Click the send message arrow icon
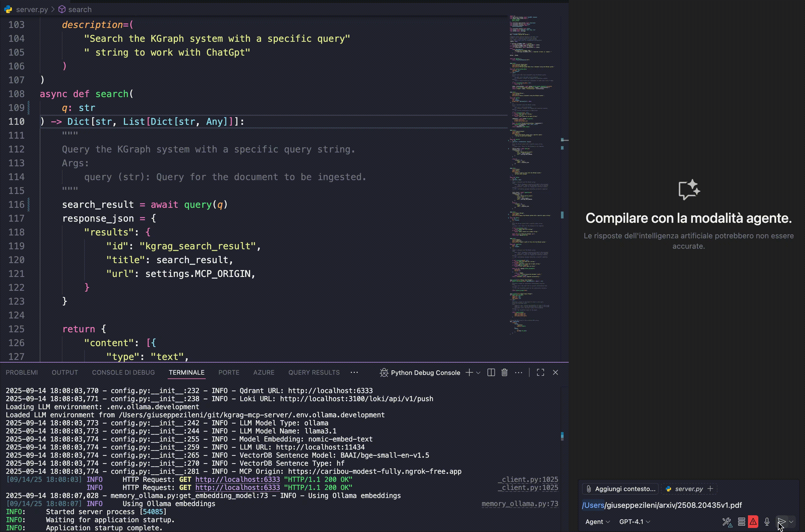Viewport: 805px width, 532px height. (x=782, y=522)
